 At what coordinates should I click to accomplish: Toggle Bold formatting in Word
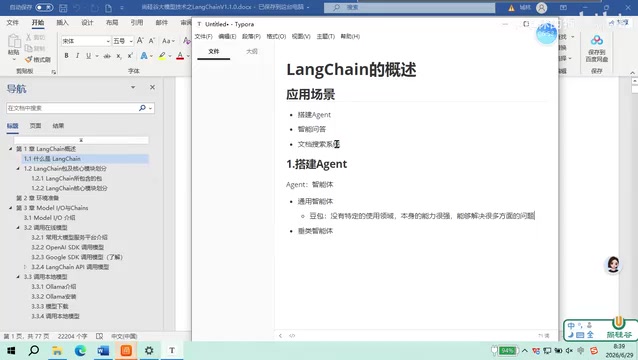pos(66,56)
